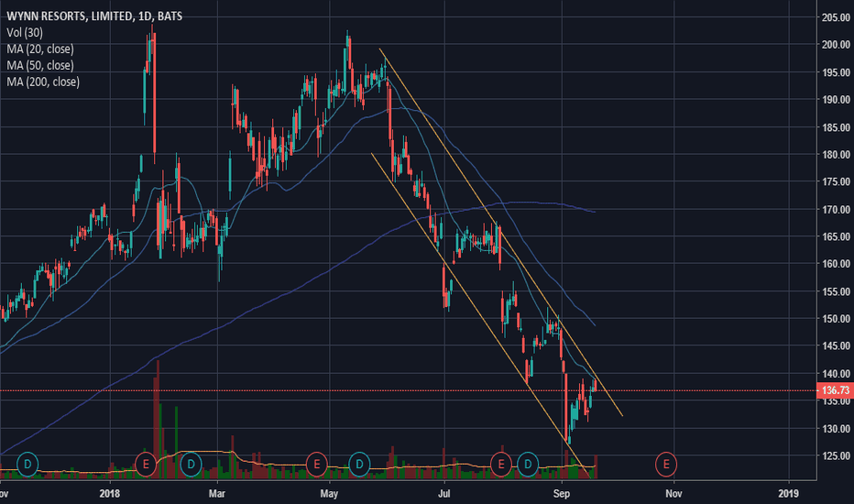Click the 2019 label on the time axis
Image resolution: width=854 pixels, height=504 pixels.
click(789, 494)
